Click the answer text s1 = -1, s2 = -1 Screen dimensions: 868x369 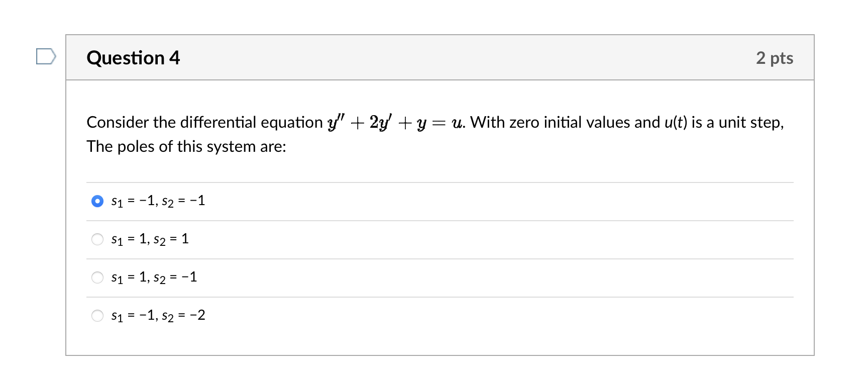click(x=157, y=201)
